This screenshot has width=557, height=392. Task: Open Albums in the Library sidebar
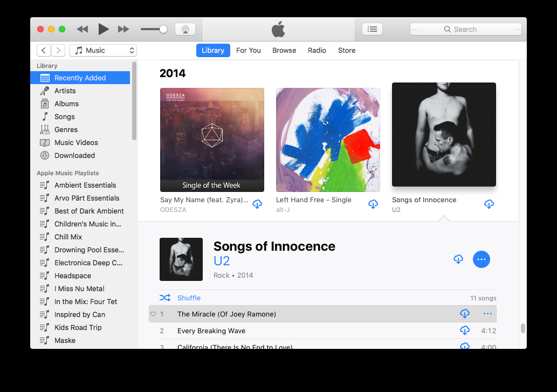point(80,104)
